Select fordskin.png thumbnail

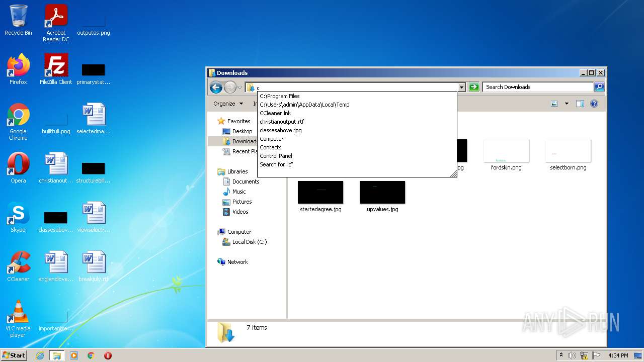coord(506,155)
